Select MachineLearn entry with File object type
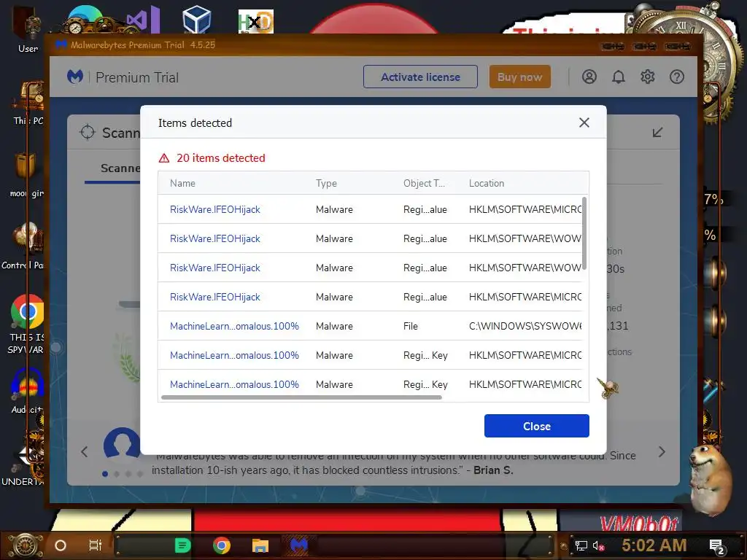 pos(234,326)
